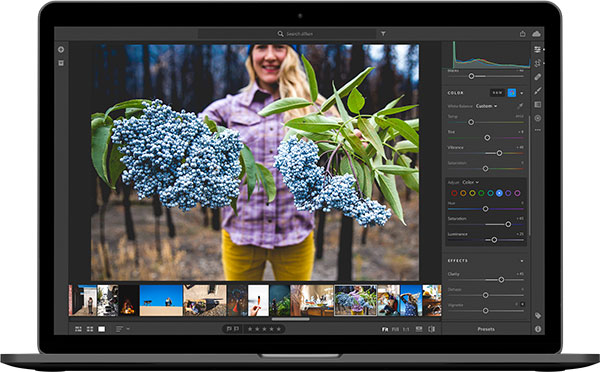Switch to square grid view

pos(90,329)
